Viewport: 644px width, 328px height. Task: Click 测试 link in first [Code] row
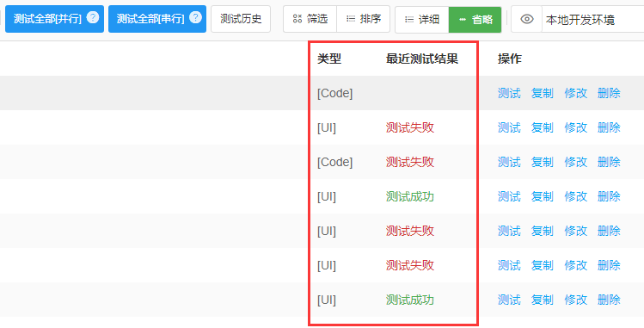pos(509,93)
